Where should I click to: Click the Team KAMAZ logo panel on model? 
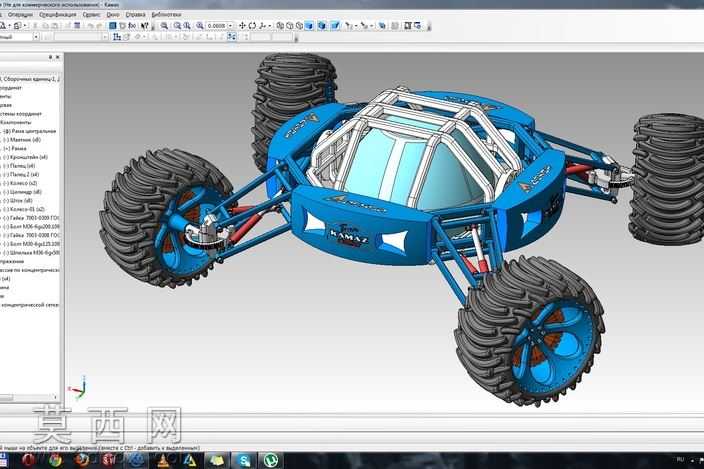pos(349,235)
